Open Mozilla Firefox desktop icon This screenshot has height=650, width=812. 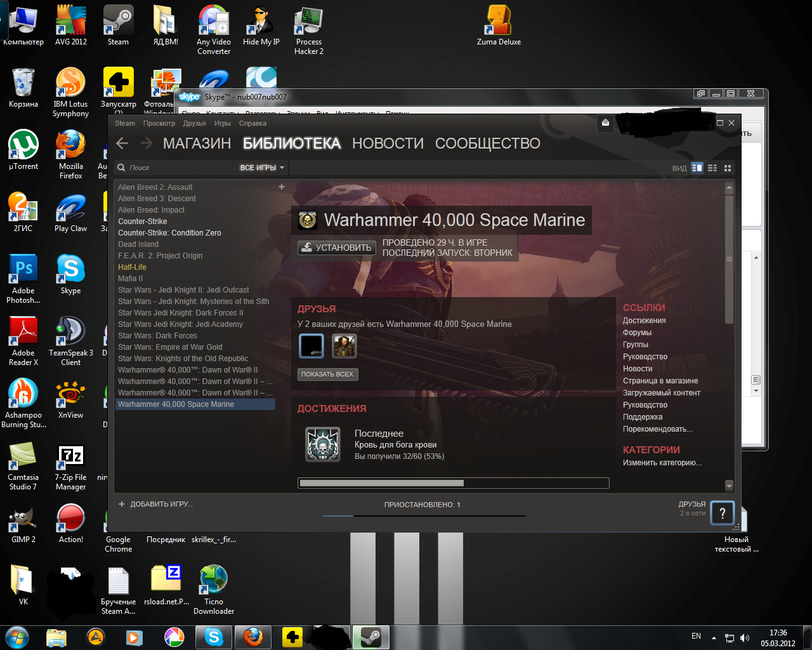pos(71,154)
